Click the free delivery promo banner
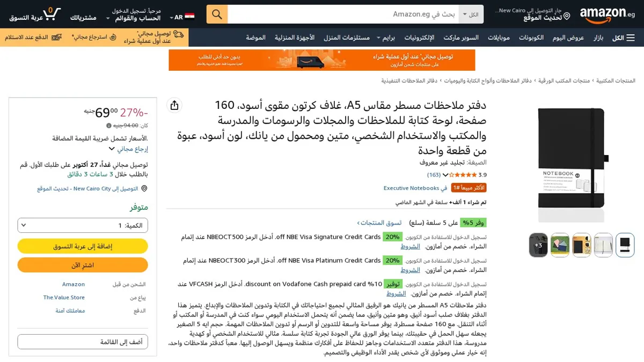 coord(322,60)
